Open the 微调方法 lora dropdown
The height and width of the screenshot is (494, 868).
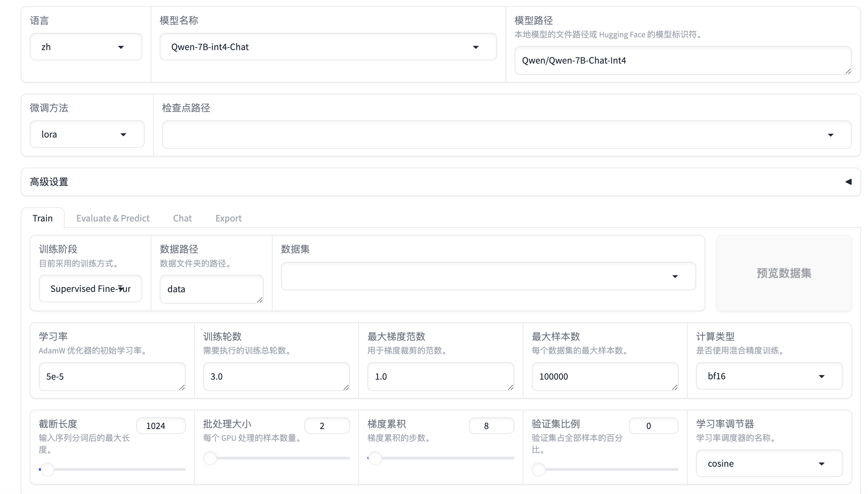[87, 134]
